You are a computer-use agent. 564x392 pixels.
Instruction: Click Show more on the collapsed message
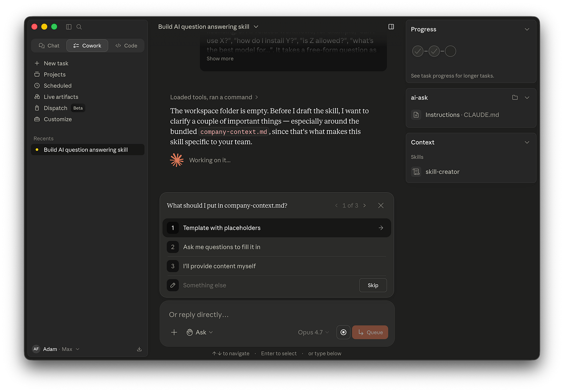pyautogui.click(x=220, y=58)
